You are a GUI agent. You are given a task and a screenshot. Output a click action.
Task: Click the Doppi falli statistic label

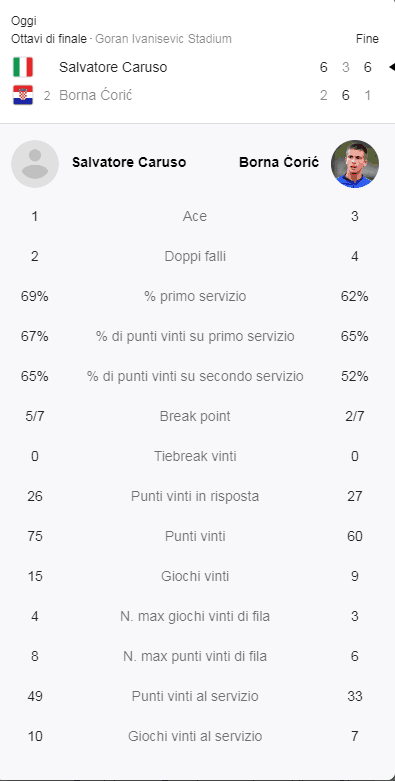tap(195, 257)
